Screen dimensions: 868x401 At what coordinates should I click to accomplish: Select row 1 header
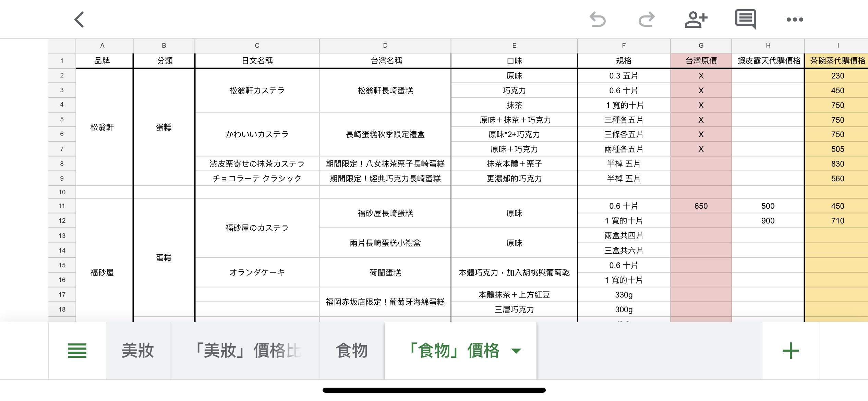62,61
